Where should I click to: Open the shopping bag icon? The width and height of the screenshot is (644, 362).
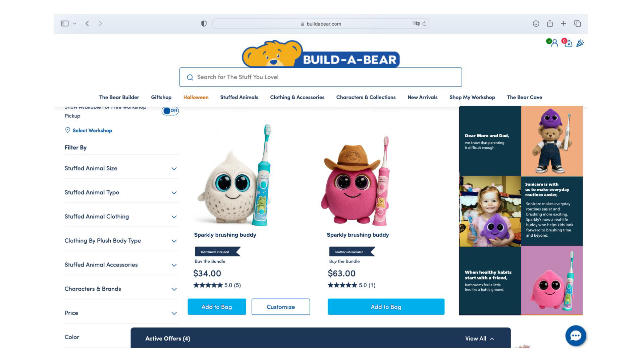[x=568, y=43]
